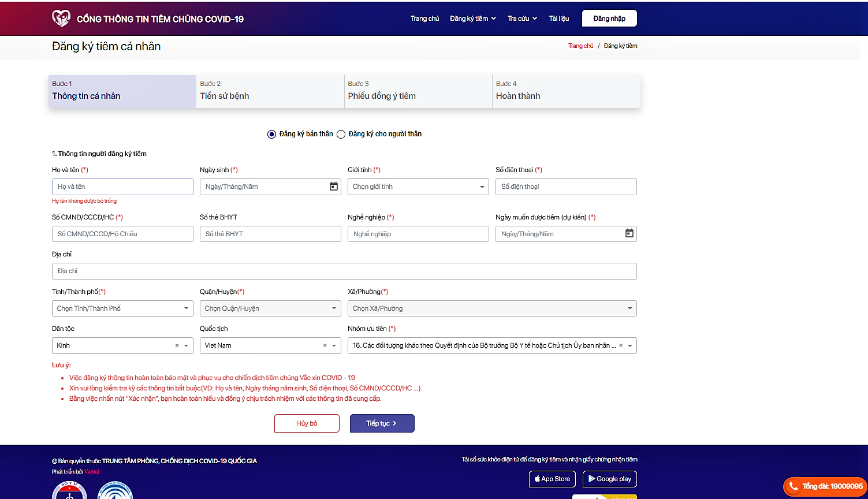
Task: Go to the "Tài liệu" menu item
Action: coord(558,18)
